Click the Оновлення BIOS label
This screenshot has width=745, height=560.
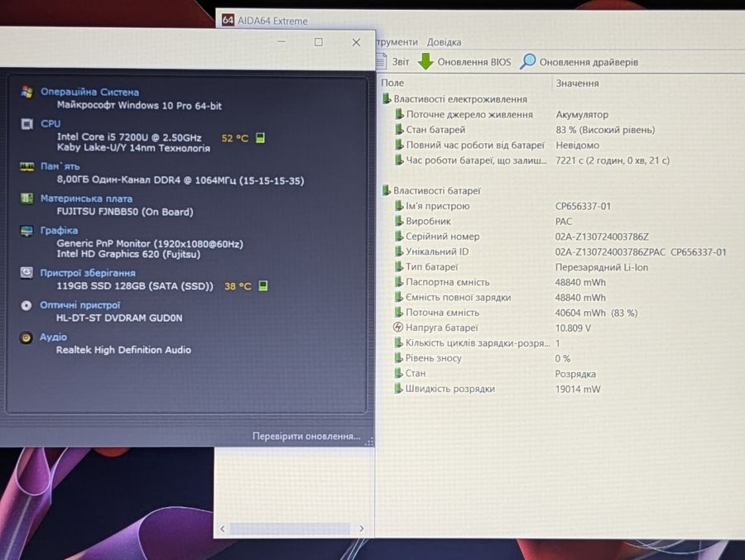(x=474, y=62)
